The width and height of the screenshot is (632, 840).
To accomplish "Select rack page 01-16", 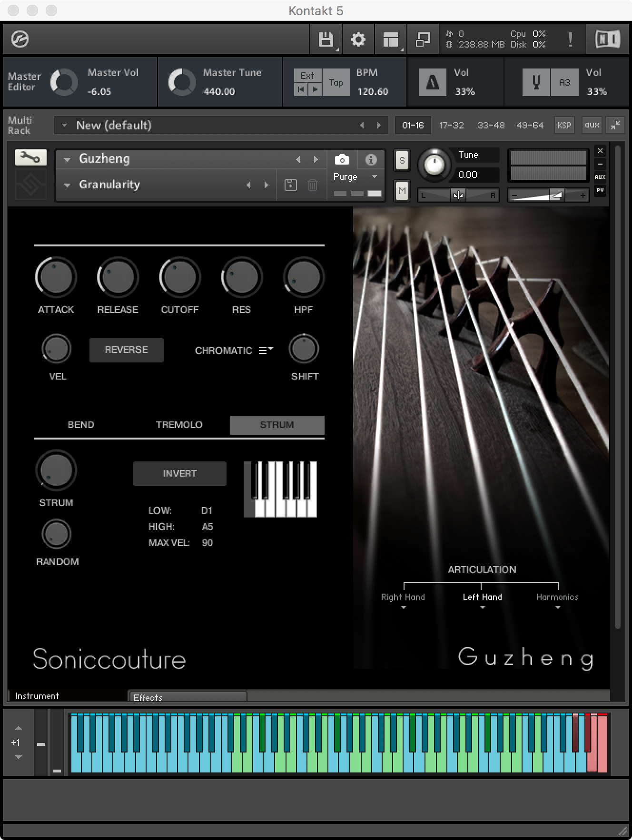I will click(x=413, y=125).
